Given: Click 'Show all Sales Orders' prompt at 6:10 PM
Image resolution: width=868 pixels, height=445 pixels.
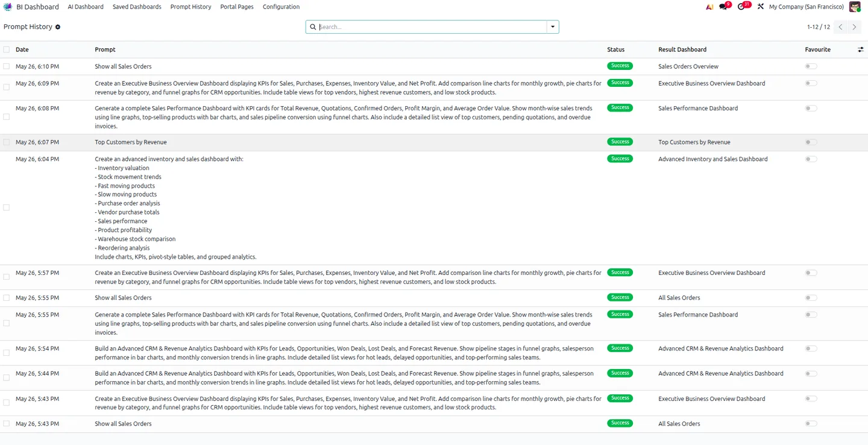Looking at the screenshot, I should pos(123,66).
